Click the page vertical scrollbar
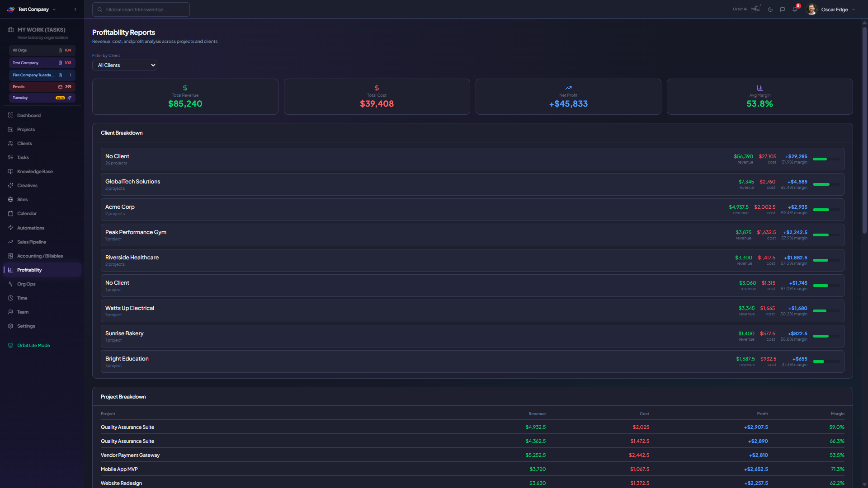 click(864, 131)
